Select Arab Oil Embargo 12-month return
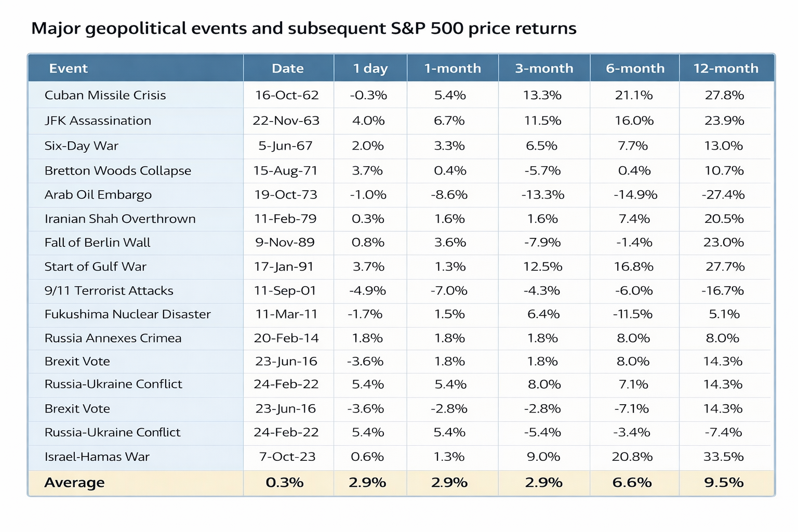Image resolution: width=798 pixels, height=532 pixels. [723, 195]
